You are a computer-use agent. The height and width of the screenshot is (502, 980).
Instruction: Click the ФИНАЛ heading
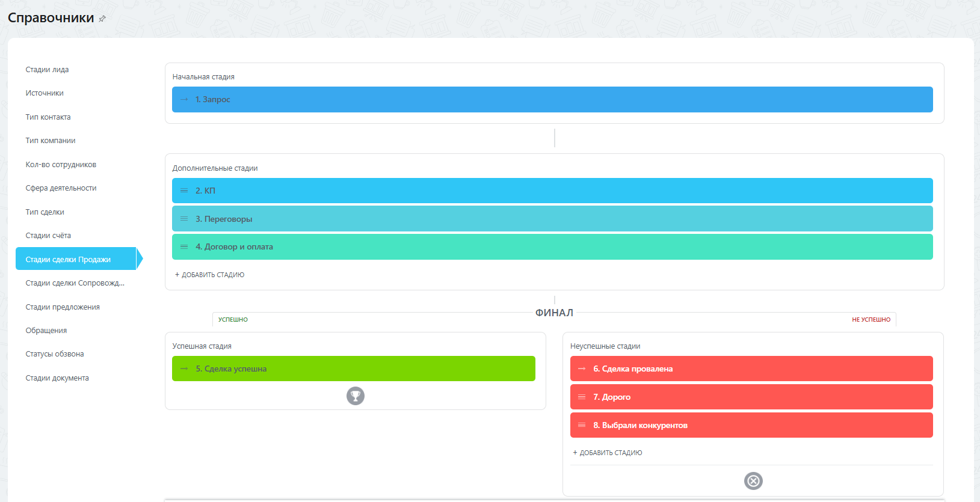pos(554,313)
